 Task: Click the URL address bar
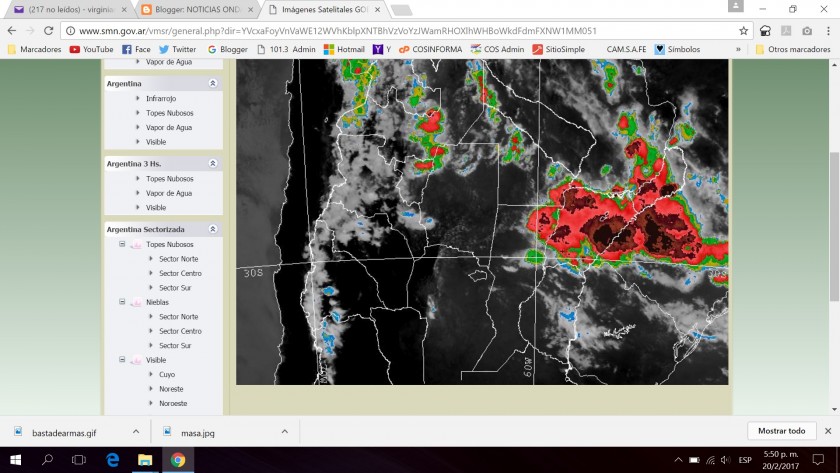click(x=400, y=30)
